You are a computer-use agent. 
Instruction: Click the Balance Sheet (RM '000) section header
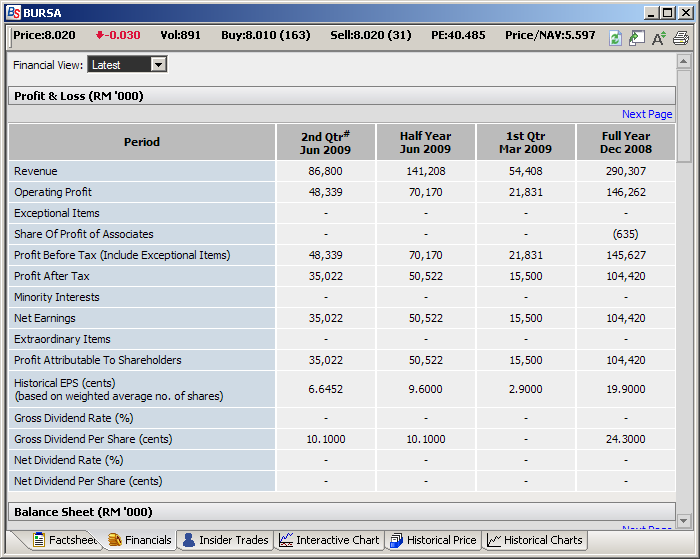coord(342,512)
